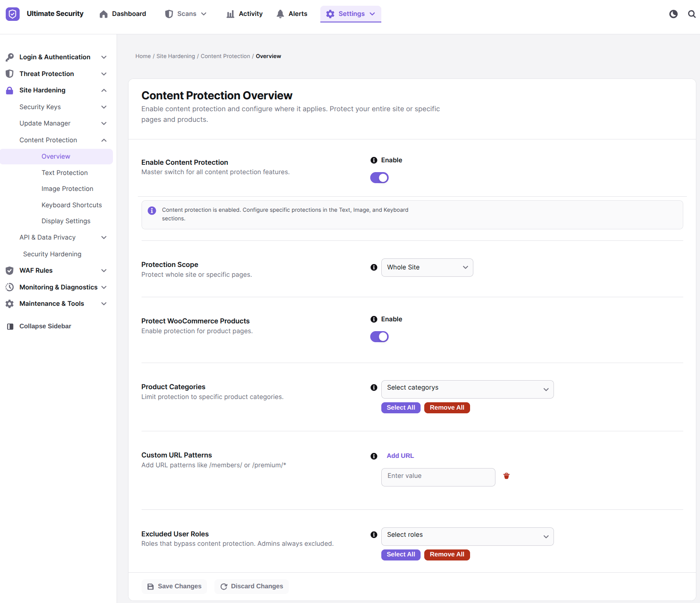
Task: Open the Settings menu
Action: pos(351,14)
